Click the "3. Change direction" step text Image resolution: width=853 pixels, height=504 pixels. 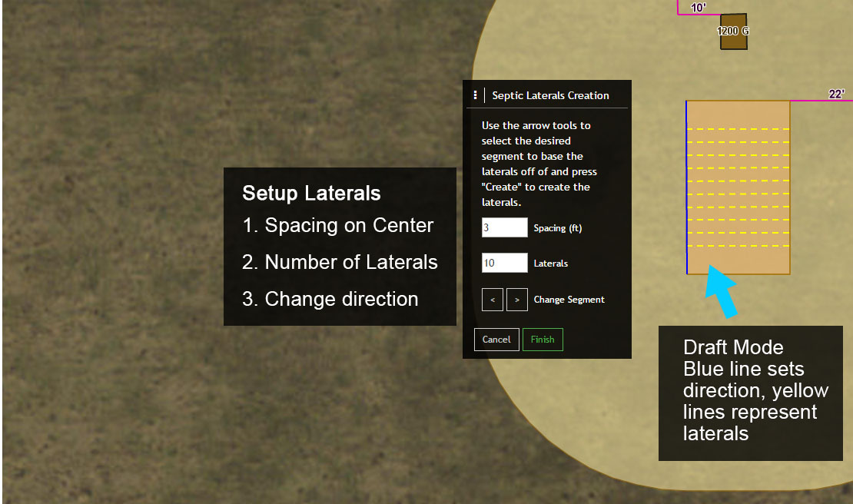click(330, 299)
